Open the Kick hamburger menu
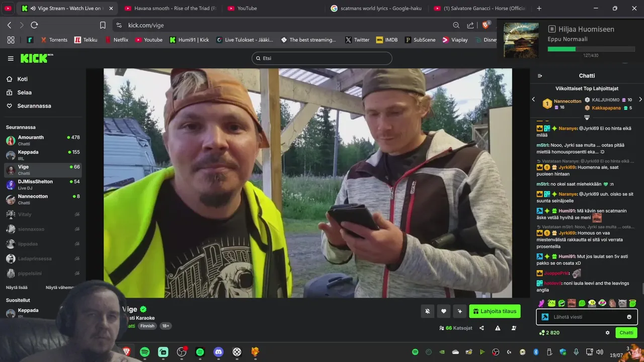Screen dimensions: 644x362 pyautogui.click(x=11, y=58)
